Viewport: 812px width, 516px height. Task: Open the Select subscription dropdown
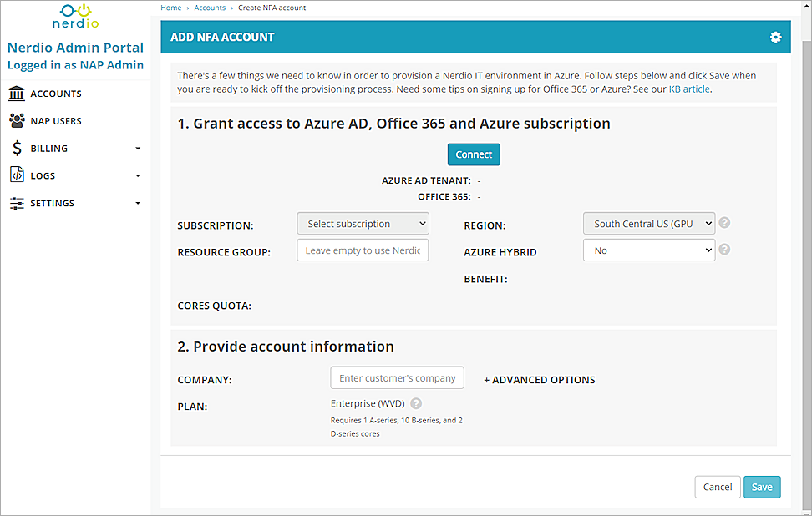[362, 223]
